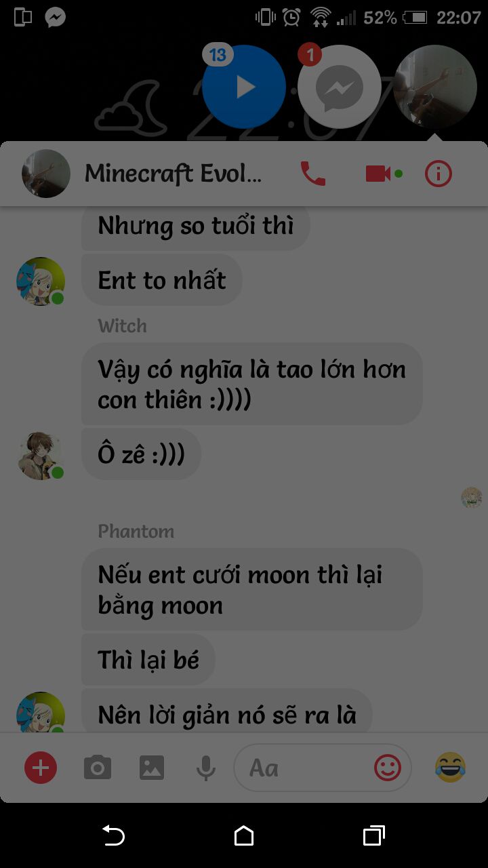This screenshot has width=488, height=868.
Task: Open the camera from the message bar
Action: pos(98,768)
